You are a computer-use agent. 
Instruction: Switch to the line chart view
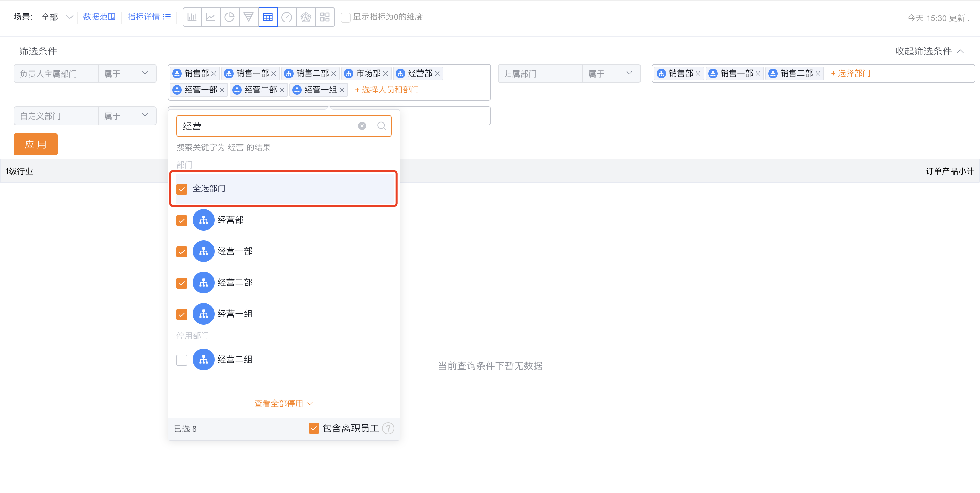tap(211, 17)
